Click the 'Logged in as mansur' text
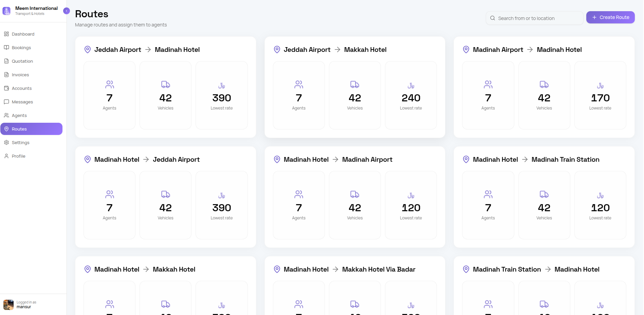This screenshot has width=644, height=315. tap(26, 304)
